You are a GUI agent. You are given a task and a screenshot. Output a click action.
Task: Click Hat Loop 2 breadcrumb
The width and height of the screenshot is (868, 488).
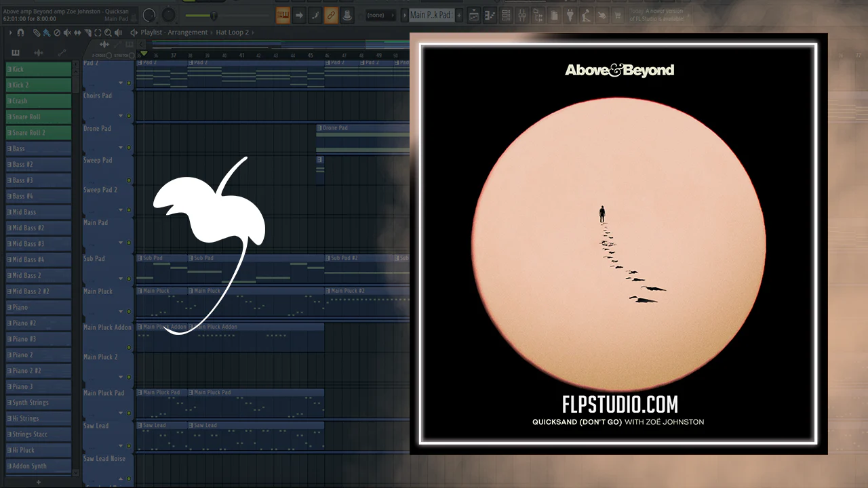click(233, 33)
